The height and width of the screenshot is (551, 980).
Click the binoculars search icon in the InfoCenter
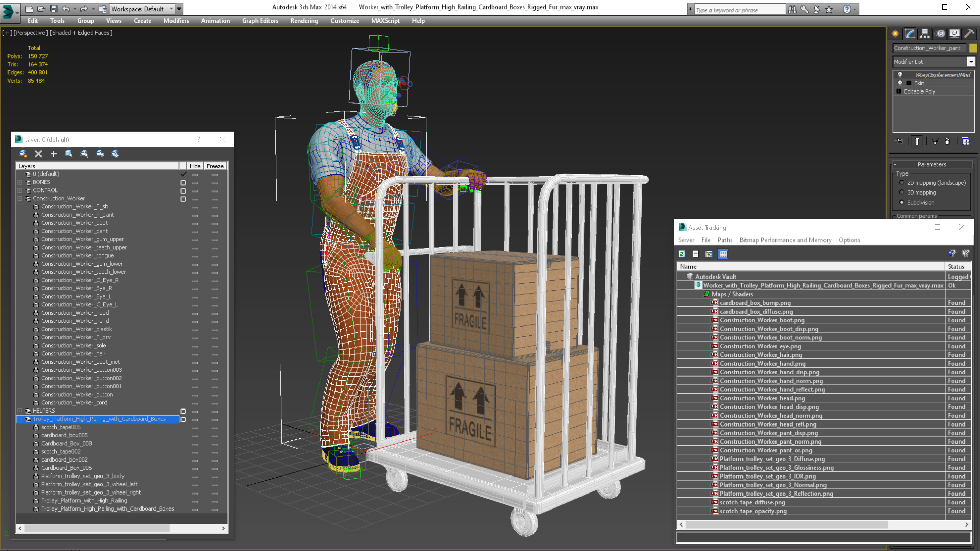[792, 9]
